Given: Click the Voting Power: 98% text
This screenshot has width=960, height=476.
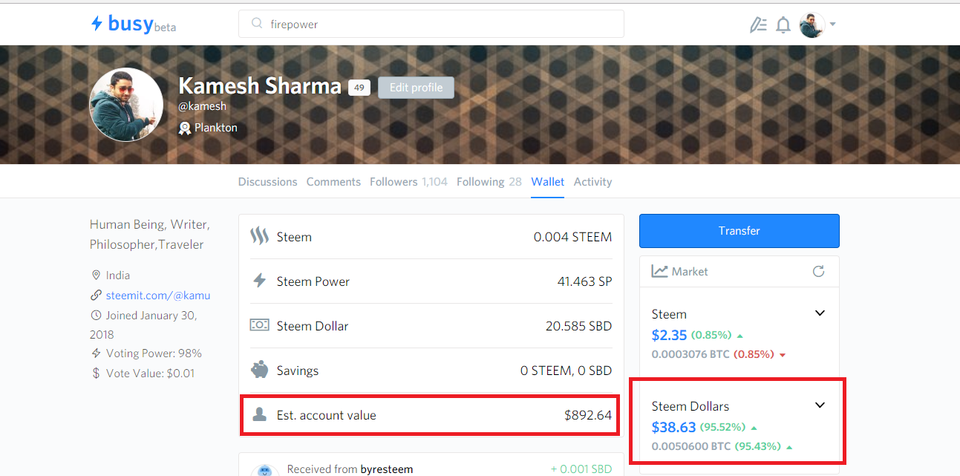Looking at the screenshot, I should click(x=154, y=353).
